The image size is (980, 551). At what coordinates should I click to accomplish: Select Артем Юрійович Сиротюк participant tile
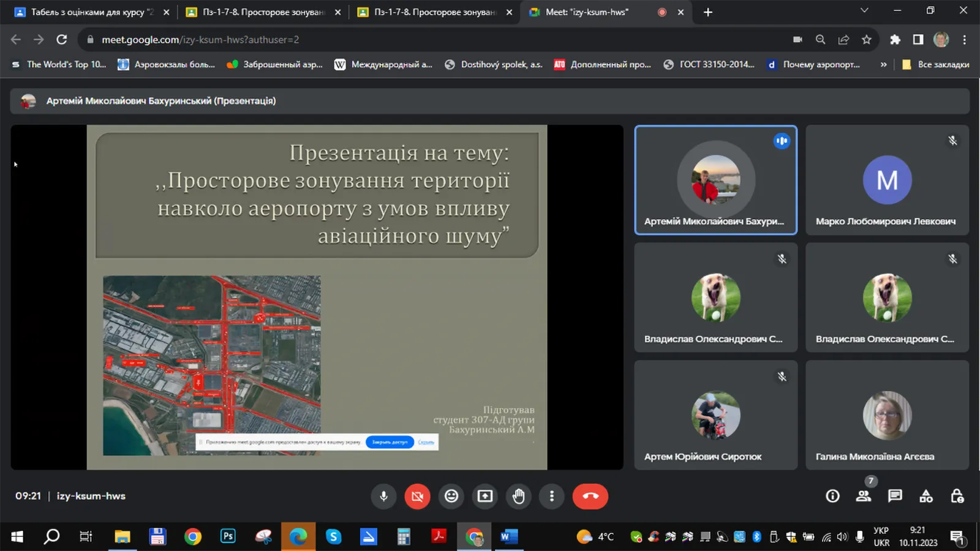(x=715, y=415)
